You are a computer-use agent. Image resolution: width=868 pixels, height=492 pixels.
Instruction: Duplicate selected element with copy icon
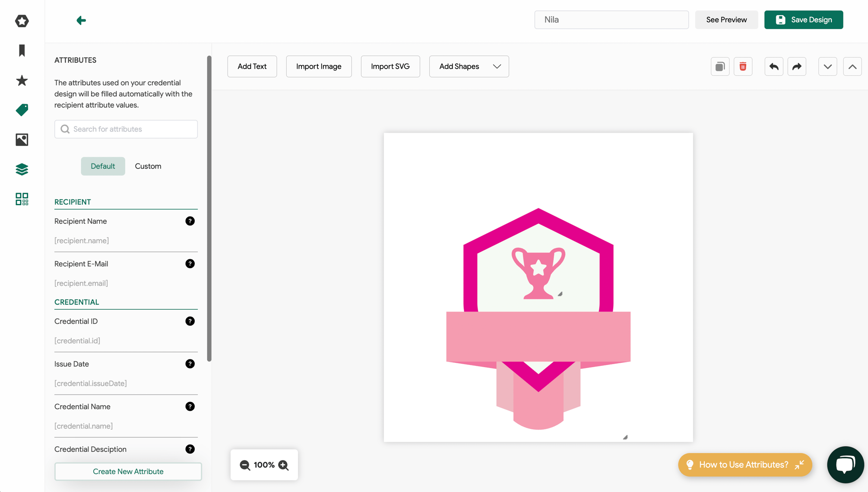point(720,67)
